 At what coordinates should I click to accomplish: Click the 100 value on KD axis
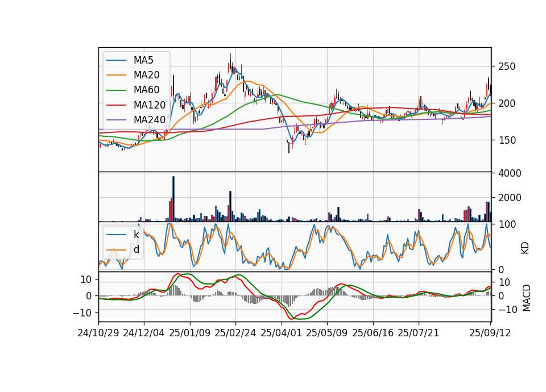click(x=507, y=224)
